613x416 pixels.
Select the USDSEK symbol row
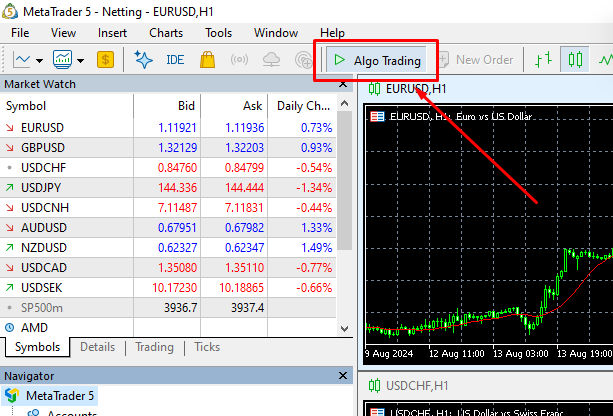tap(168, 288)
